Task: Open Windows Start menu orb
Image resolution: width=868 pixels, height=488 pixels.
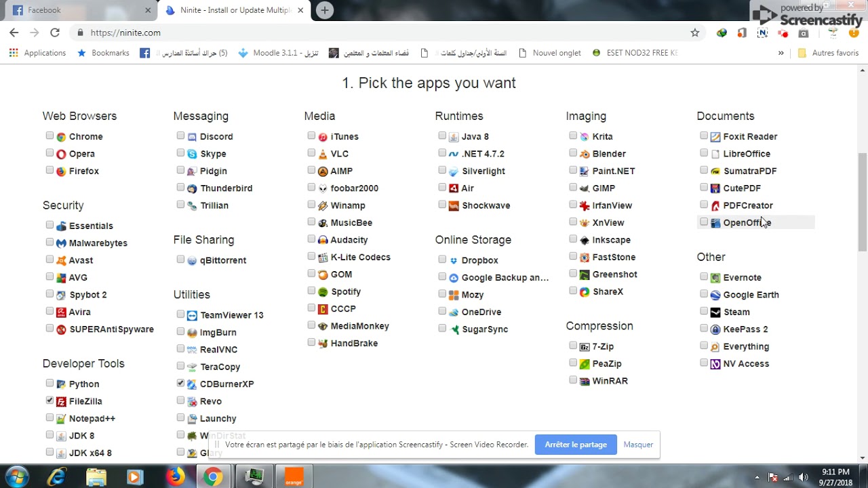Action: [17, 477]
